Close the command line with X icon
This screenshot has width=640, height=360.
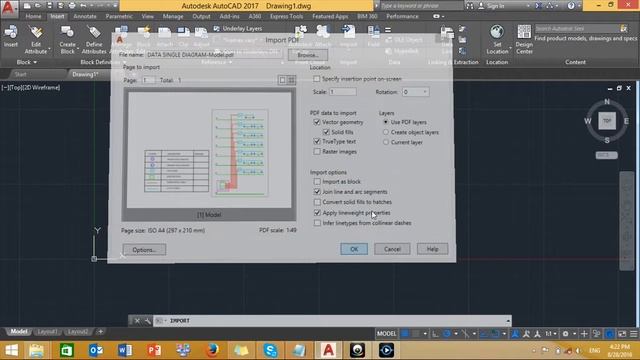(137, 321)
